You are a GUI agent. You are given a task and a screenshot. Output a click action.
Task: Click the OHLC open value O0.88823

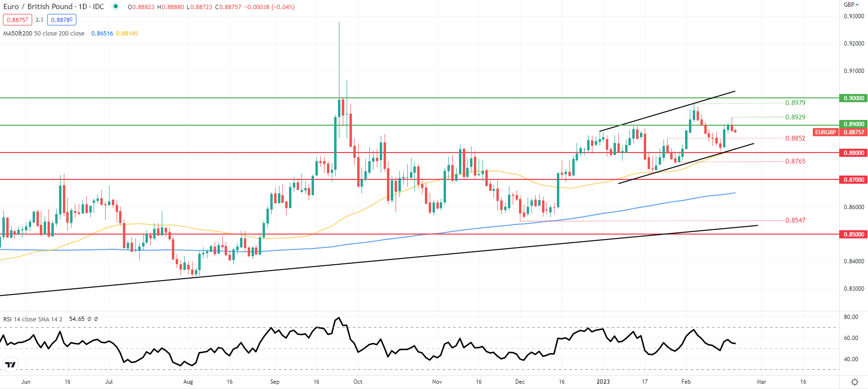click(x=141, y=7)
